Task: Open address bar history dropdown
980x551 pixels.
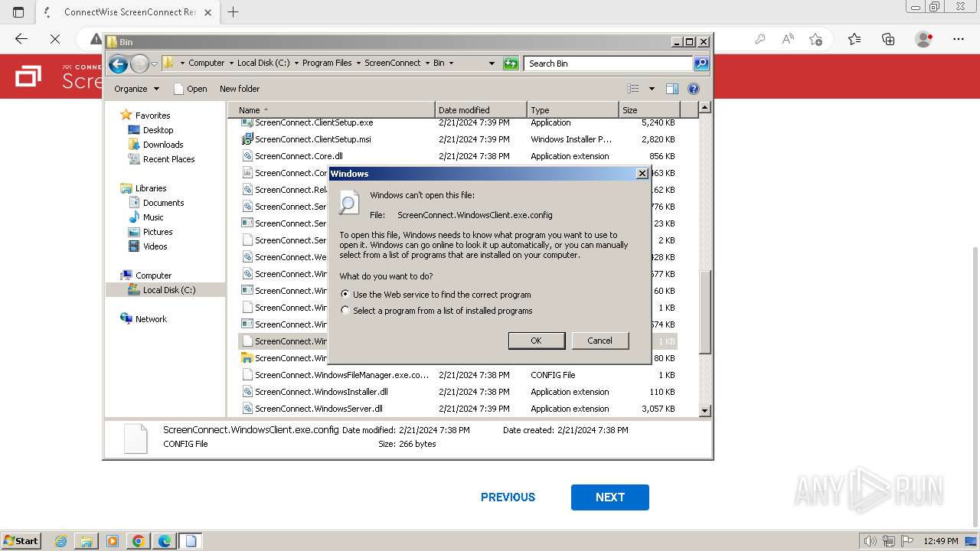Action: pos(492,64)
